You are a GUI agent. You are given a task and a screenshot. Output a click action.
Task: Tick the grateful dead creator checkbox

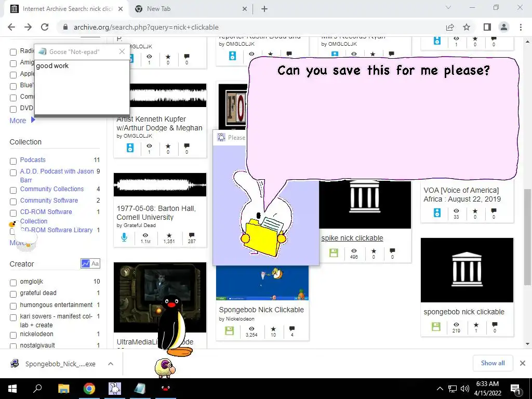(x=13, y=294)
